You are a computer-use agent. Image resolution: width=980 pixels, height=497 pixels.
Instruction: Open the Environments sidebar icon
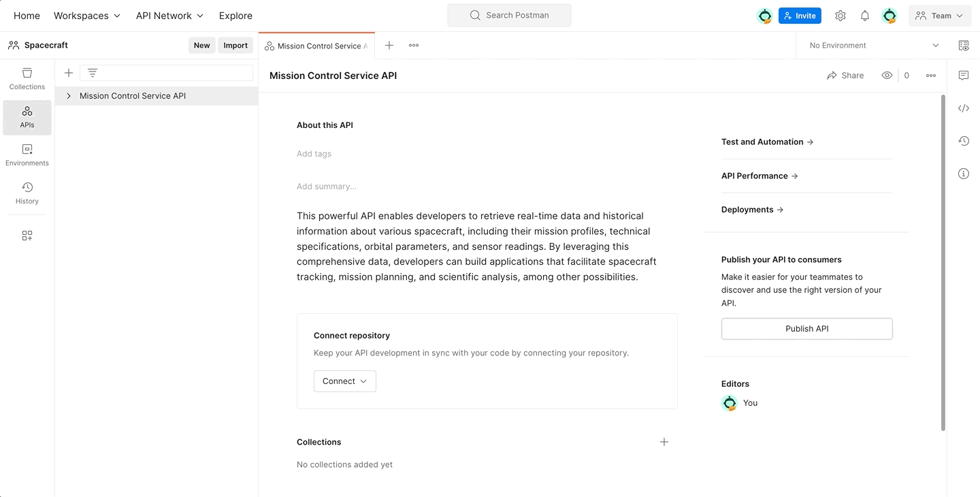(x=27, y=154)
